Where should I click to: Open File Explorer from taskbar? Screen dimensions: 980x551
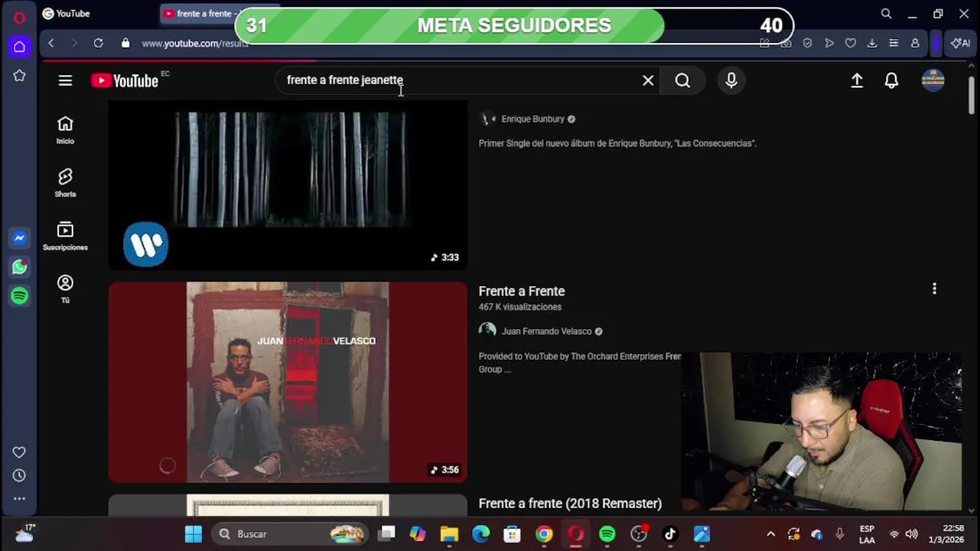pyautogui.click(x=449, y=533)
